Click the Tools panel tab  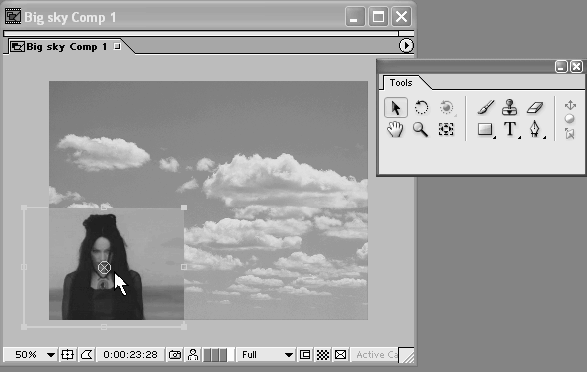point(401,83)
